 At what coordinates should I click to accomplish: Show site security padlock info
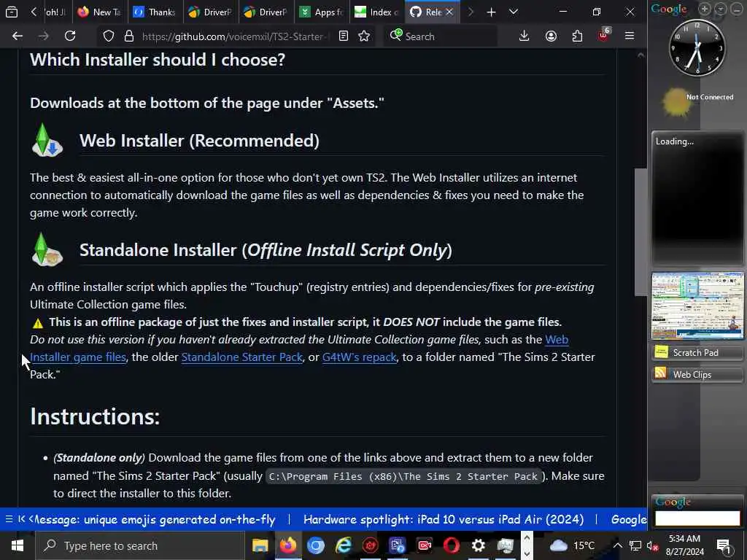click(129, 36)
